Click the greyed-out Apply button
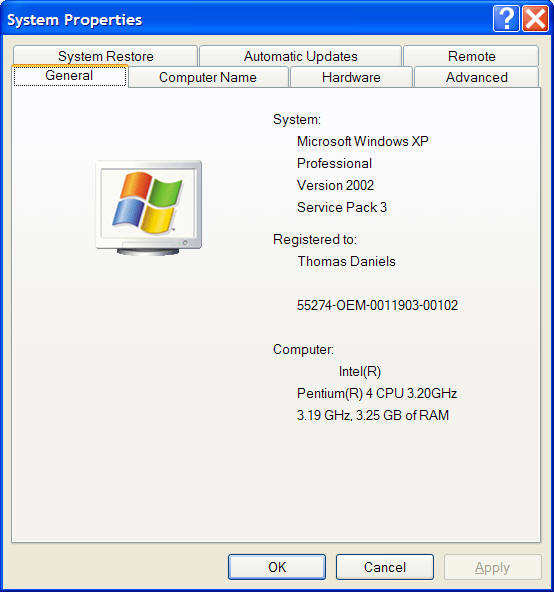This screenshot has width=554, height=592. point(493,567)
